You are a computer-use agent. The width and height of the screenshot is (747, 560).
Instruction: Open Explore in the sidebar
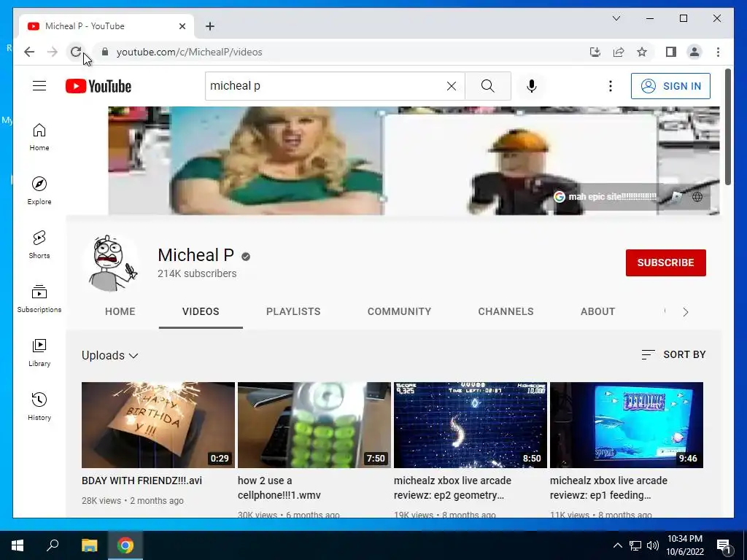39,191
